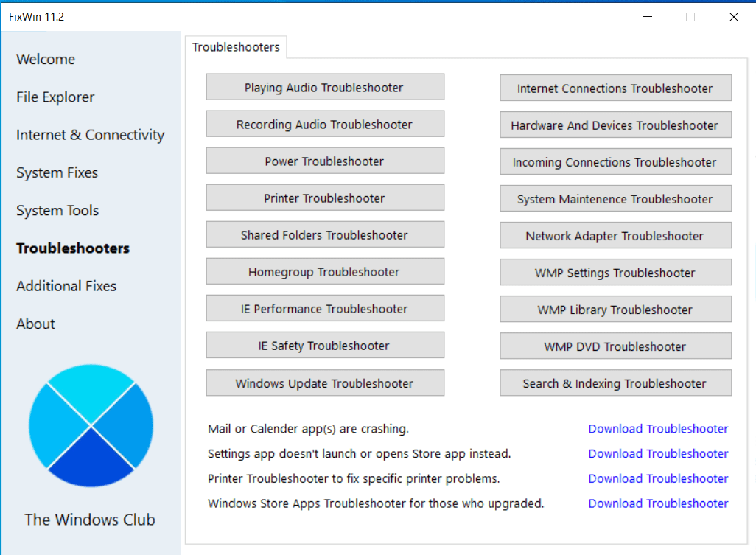
Task: Click The Windows Club text
Action: tap(90, 520)
